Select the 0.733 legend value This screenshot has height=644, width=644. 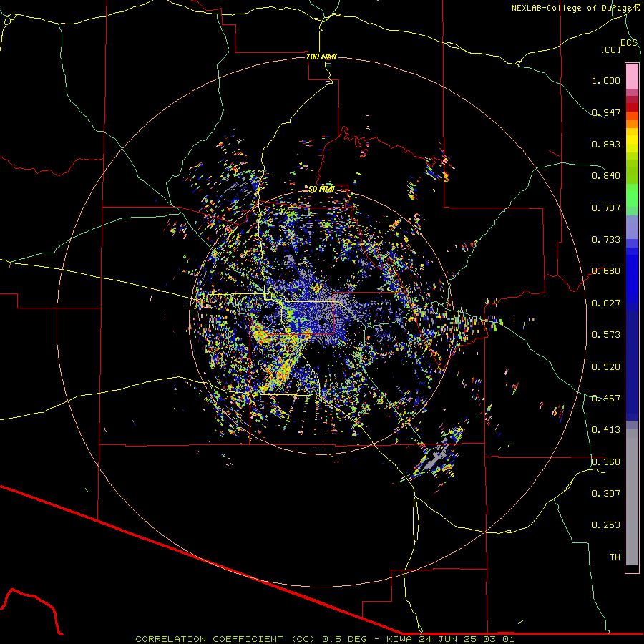pos(606,240)
